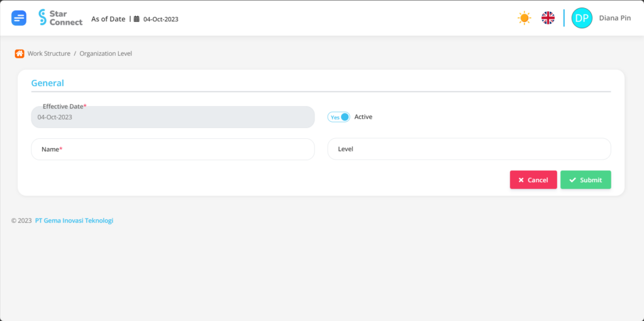
Task: Open the blue hamburger menu icon
Action: tap(19, 18)
